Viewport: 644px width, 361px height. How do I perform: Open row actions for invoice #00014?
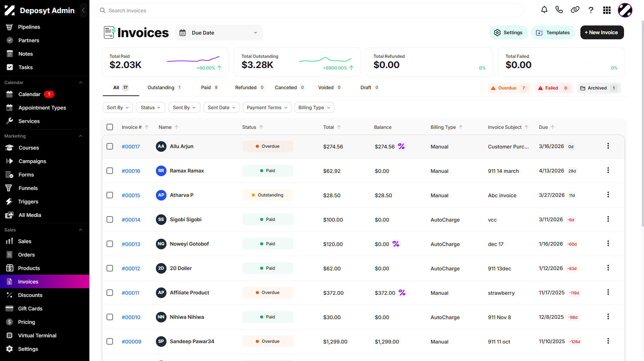click(x=608, y=219)
